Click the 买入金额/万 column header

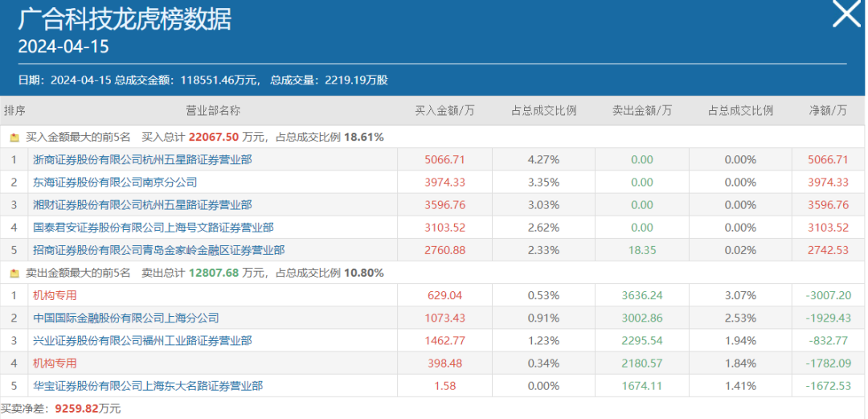pos(445,110)
